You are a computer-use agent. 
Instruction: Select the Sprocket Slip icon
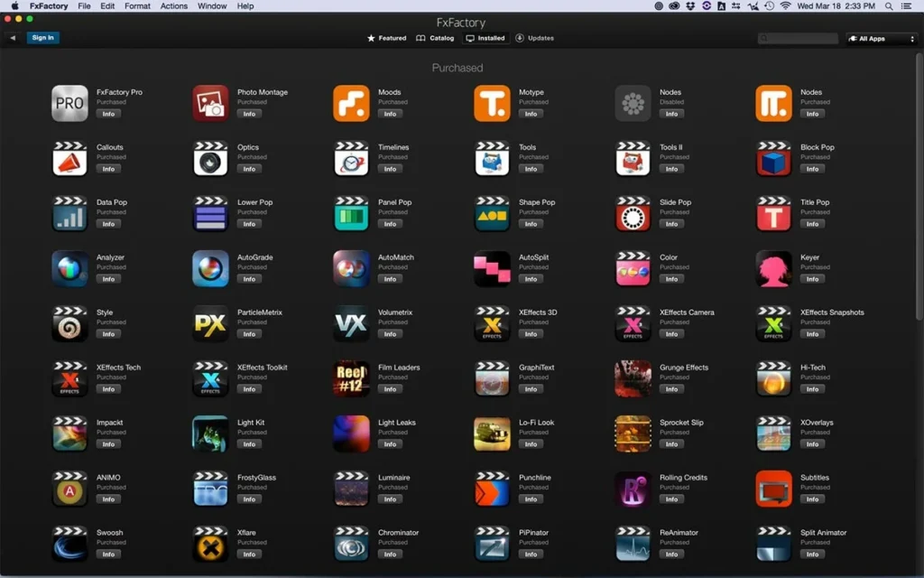pos(633,433)
